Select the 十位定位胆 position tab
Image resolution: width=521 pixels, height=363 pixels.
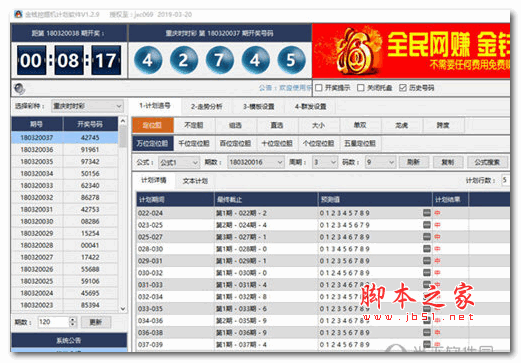coord(277,144)
